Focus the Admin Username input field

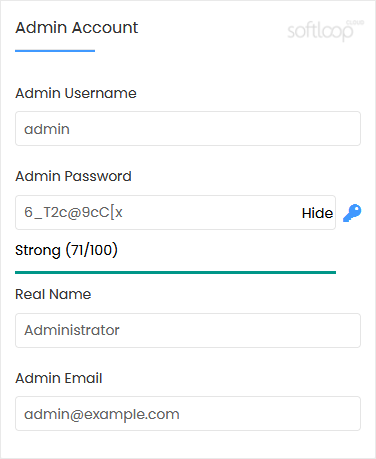pos(188,129)
